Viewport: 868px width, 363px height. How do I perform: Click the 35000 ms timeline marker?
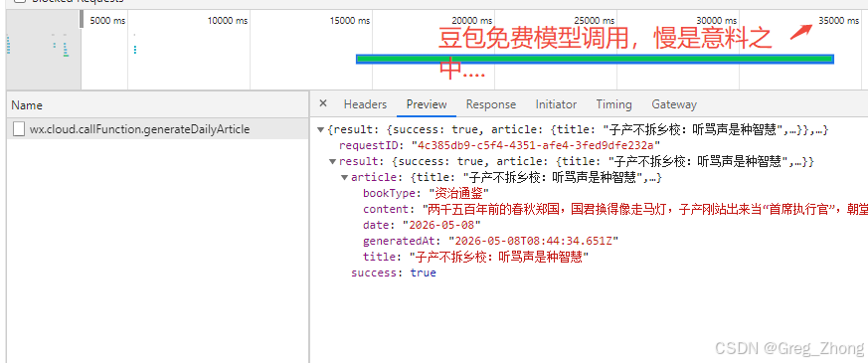click(x=839, y=21)
